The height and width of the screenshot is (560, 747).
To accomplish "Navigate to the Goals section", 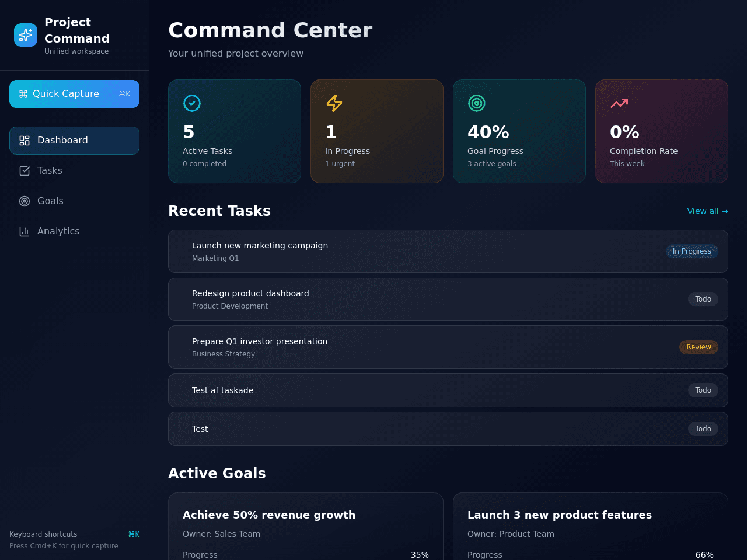I will point(74,201).
